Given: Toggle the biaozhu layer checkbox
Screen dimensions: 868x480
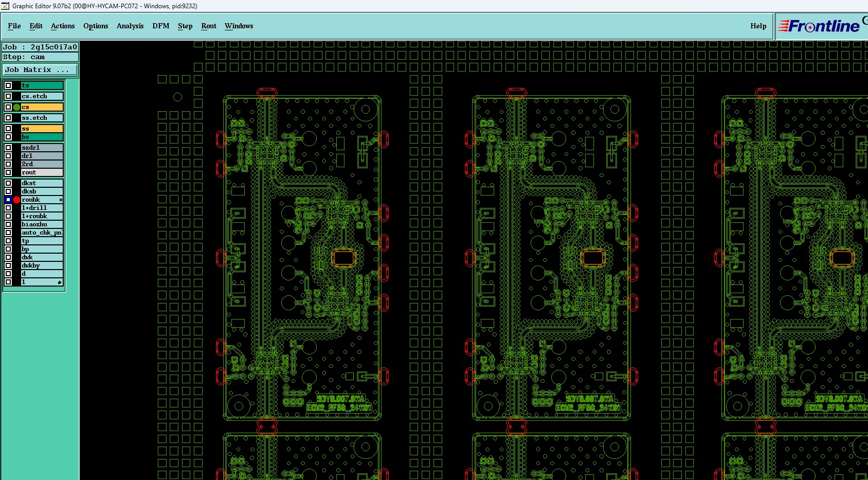Looking at the screenshot, I should click(x=8, y=224).
